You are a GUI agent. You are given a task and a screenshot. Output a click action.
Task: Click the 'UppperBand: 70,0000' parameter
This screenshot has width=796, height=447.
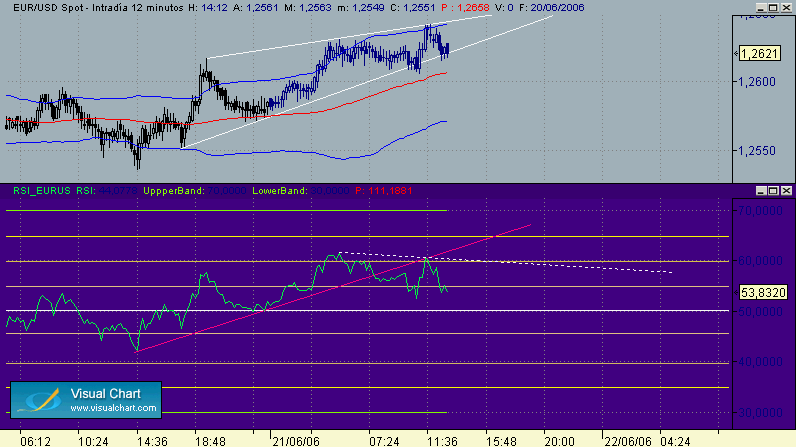194,191
